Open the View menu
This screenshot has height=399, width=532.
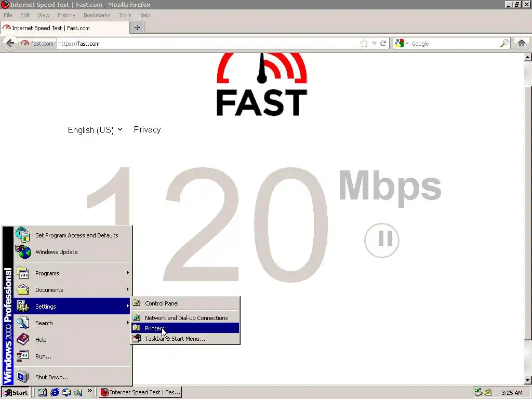click(x=44, y=15)
